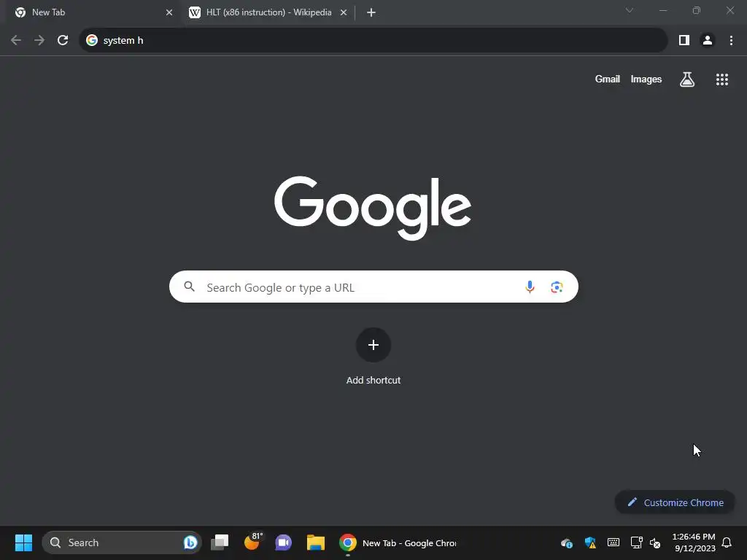Click the magnifier icon in search box
This screenshot has height=560, width=747.
[x=190, y=286]
